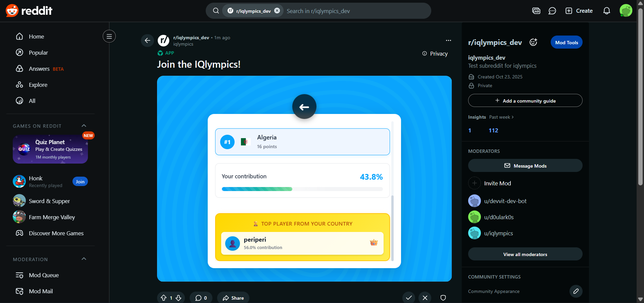Remove the r/iqlympics_dev search filter
Viewport: 644px width, 303px height.
point(277,11)
